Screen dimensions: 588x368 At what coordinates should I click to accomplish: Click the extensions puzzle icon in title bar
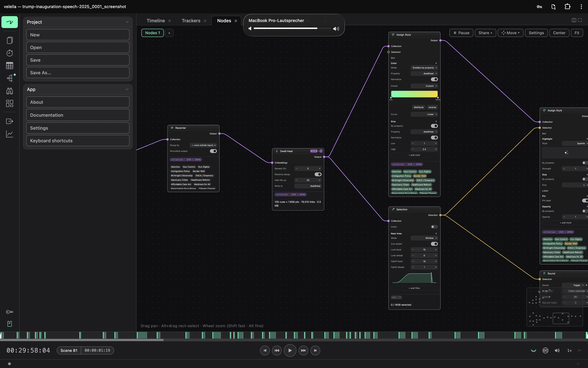tap(567, 7)
